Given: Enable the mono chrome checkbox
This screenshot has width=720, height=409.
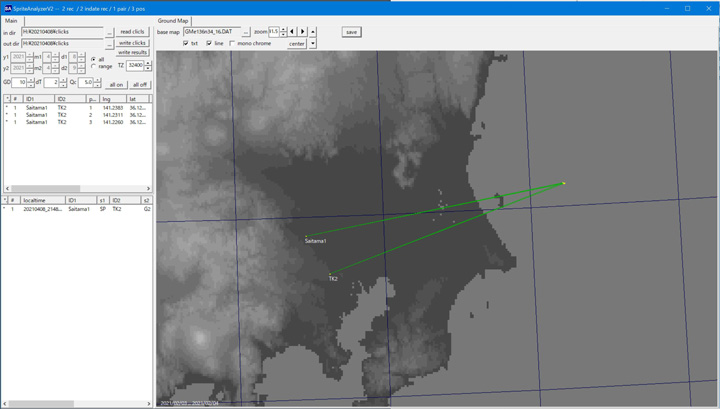Looking at the screenshot, I should [233, 44].
